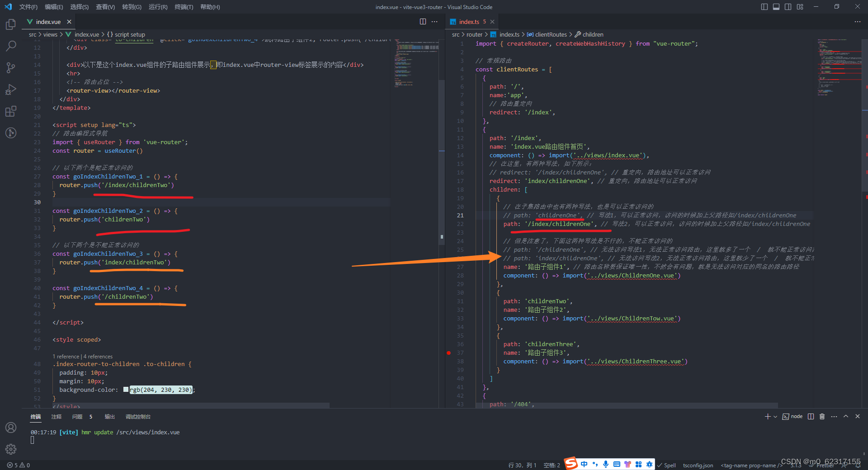
Task: Create a new terminal with the plus icon
Action: [767, 416]
